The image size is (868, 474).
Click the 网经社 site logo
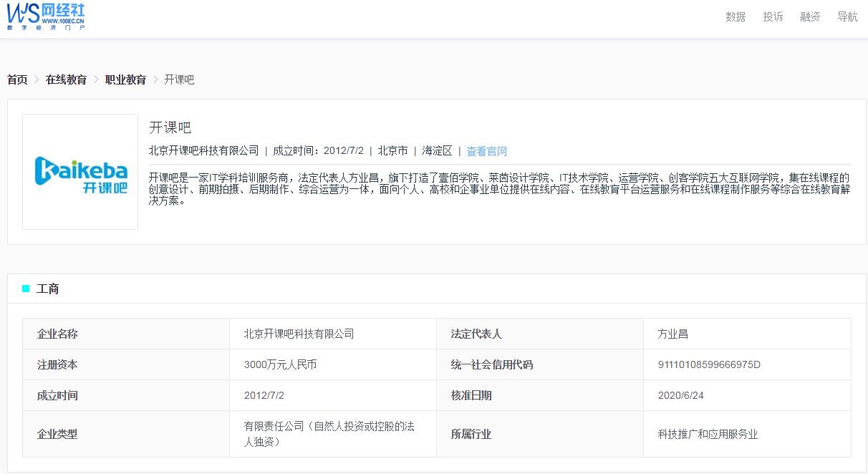pyautogui.click(x=46, y=17)
